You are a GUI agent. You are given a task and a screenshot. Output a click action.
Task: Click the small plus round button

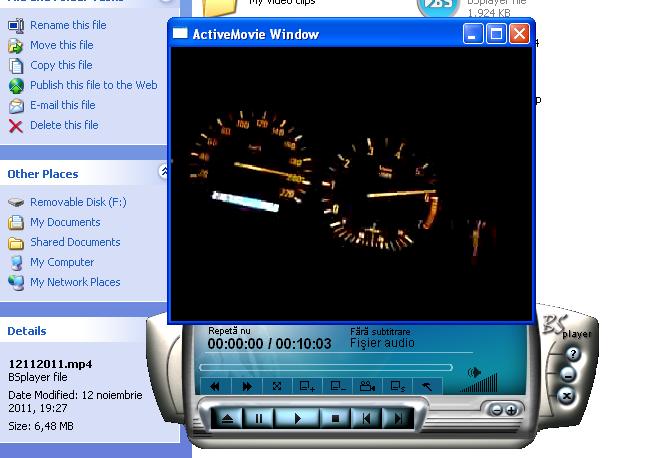511,410
